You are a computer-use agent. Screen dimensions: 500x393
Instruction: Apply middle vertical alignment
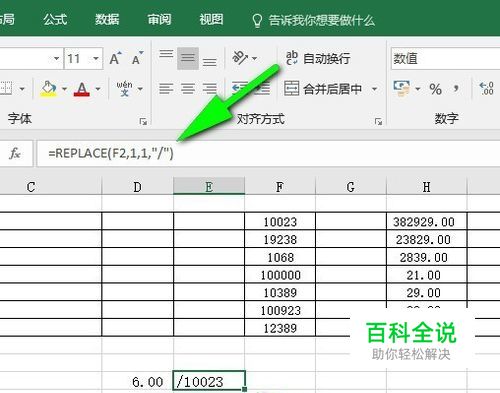(188, 58)
